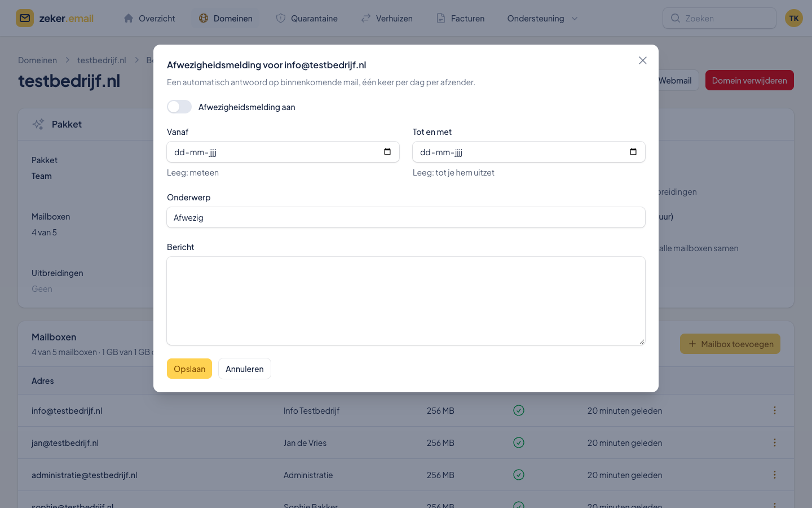The height and width of the screenshot is (508, 812).
Task: Go to the Overzicht nav item
Action: click(149, 18)
